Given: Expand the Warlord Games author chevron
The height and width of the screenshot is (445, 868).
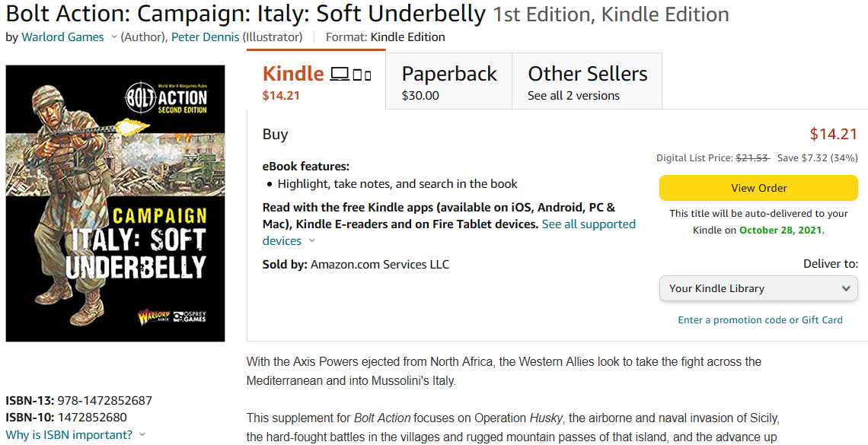Looking at the screenshot, I should coord(114,37).
